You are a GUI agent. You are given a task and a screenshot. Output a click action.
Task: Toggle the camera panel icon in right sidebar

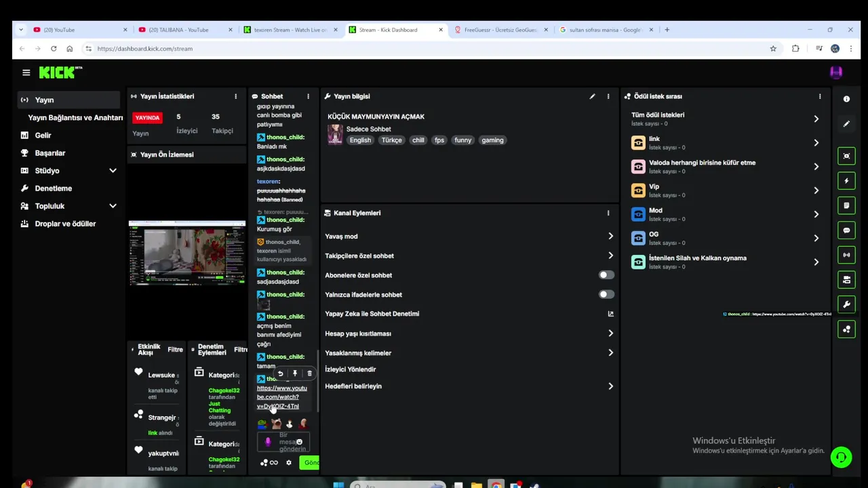(x=846, y=279)
